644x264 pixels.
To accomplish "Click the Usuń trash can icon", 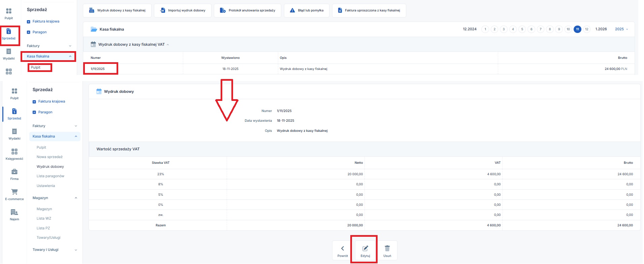I will pos(387,251).
